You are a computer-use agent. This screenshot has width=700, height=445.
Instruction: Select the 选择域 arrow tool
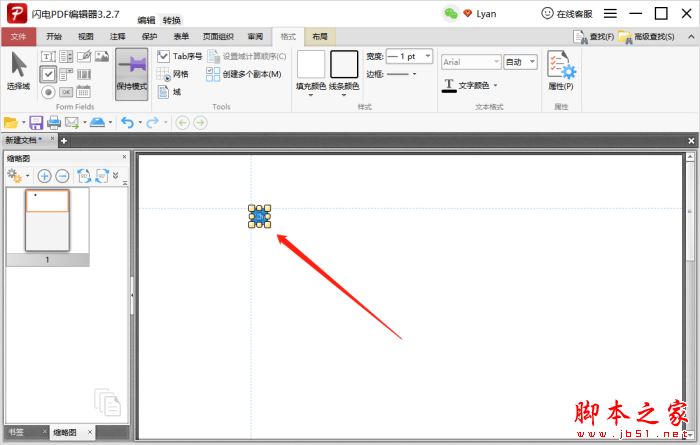[x=18, y=71]
